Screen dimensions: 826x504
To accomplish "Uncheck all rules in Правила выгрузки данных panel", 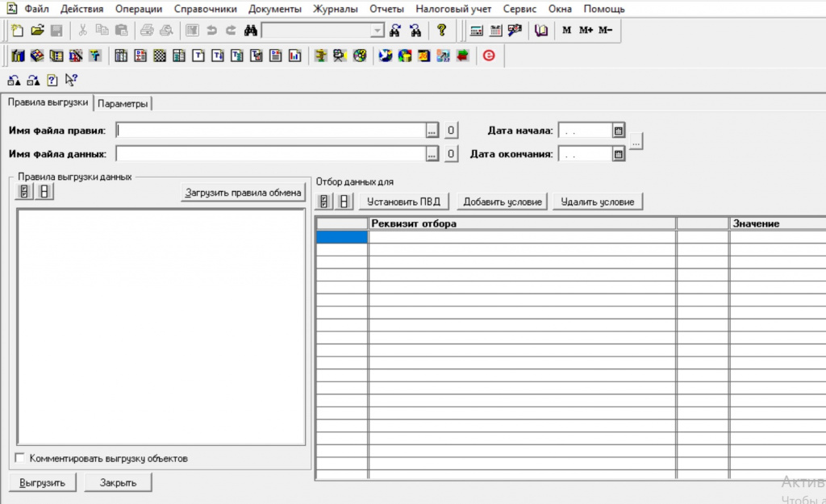I will coord(44,192).
